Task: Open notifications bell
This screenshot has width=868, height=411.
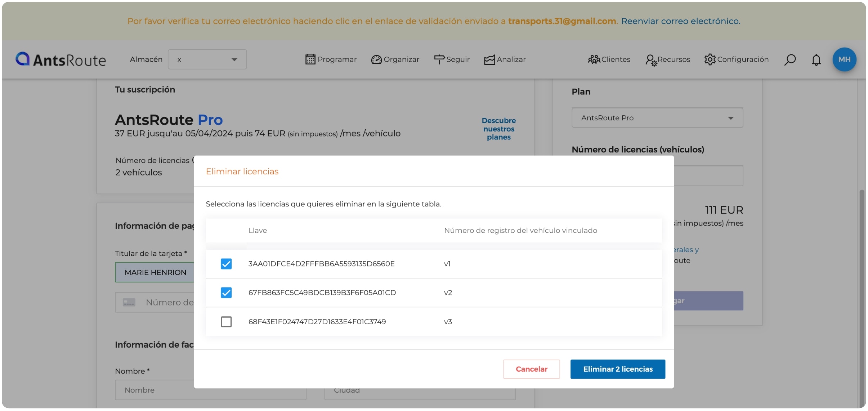Action: [x=816, y=60]
